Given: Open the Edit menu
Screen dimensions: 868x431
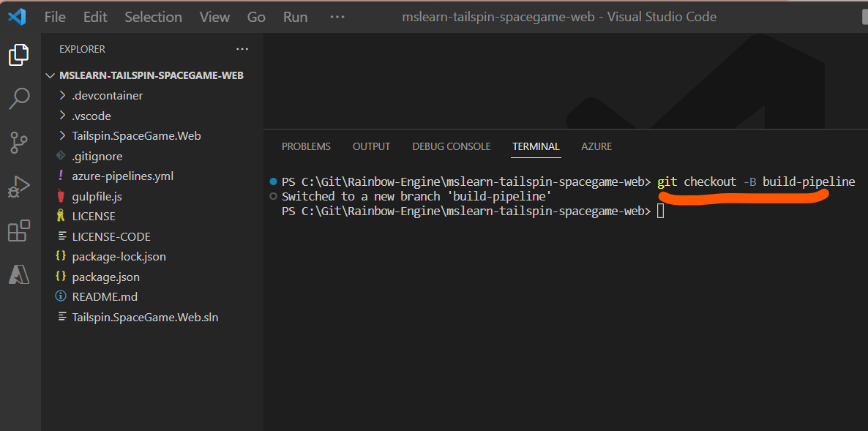Looking at the screenshot, I should tap(95, 17).
